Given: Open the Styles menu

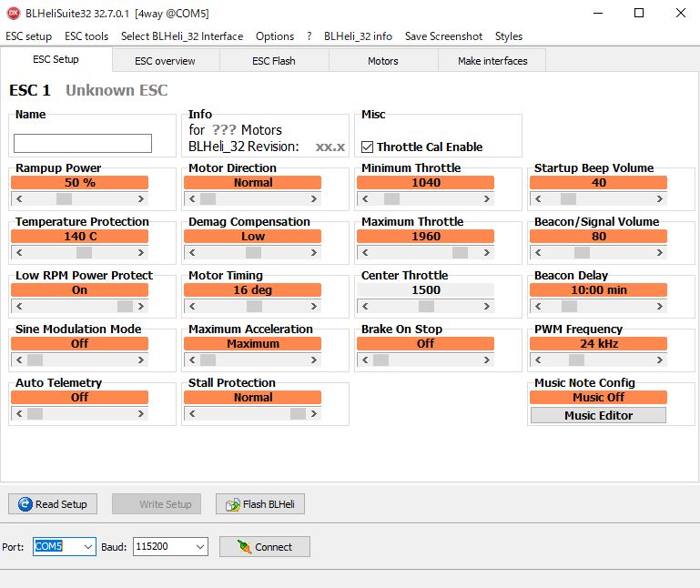Looking at the screenshot, I should pyautogui.click(x=509, y=36).
